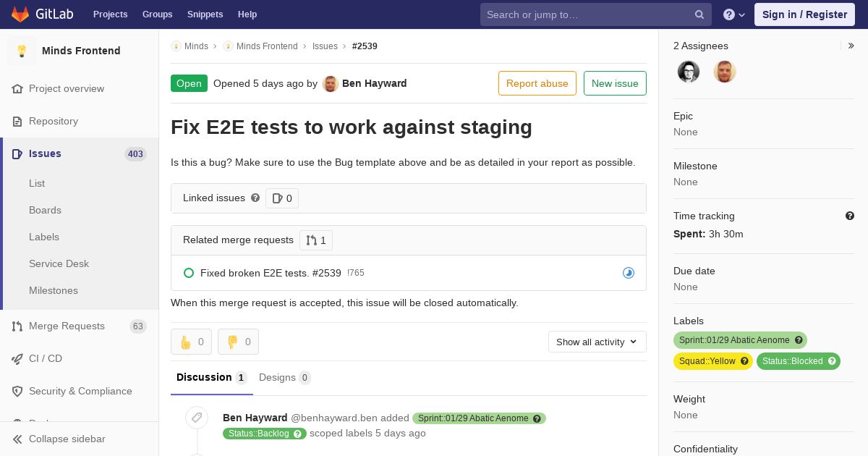Click the CI / CD rocket icon
The image size is (868, 456).
coord(17,358)
